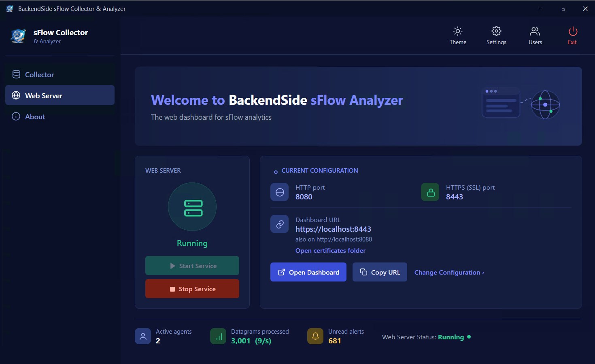595x364 pixels.
Task: Click the Running status label under server icon
Action: coord(192,243)
